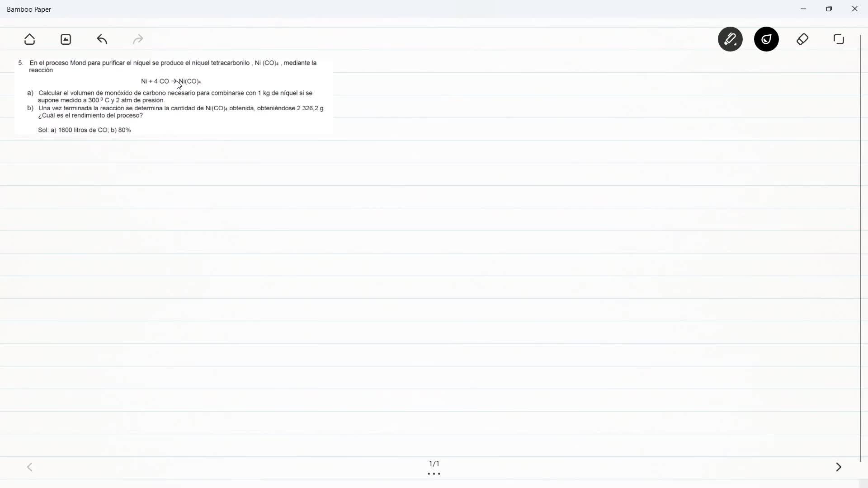Click the redo arrow icon
This screenshot has height=488, width=868.
[138, 39]
